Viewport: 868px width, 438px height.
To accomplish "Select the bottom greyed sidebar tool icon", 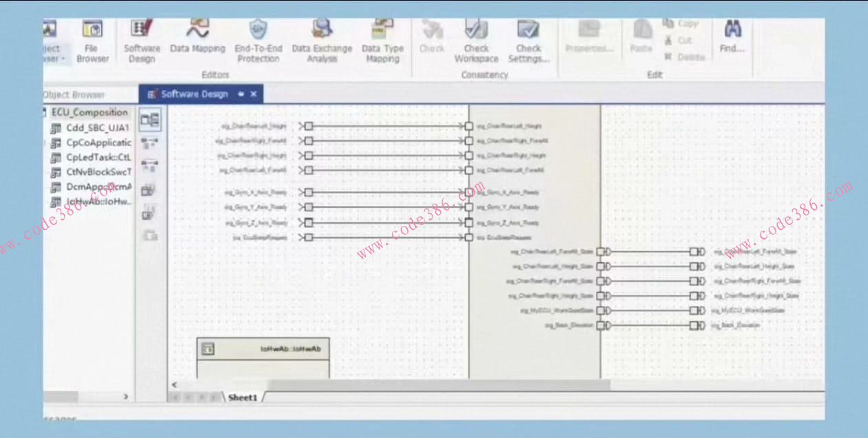I will coord(149,236).
